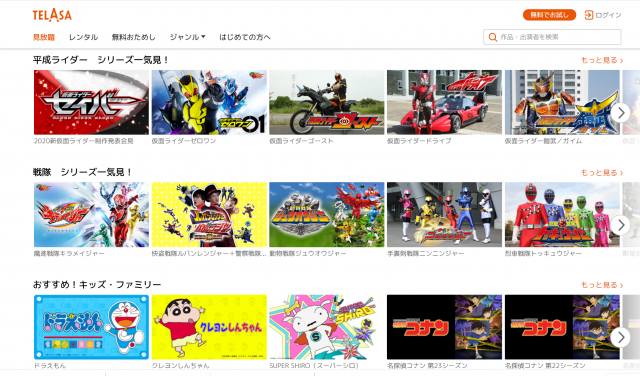This screenshot has width=640, height=376.
Task: Click the 仮面ライダーゼロワン title text
Action: pyautogui.click(x=184, y=141)
